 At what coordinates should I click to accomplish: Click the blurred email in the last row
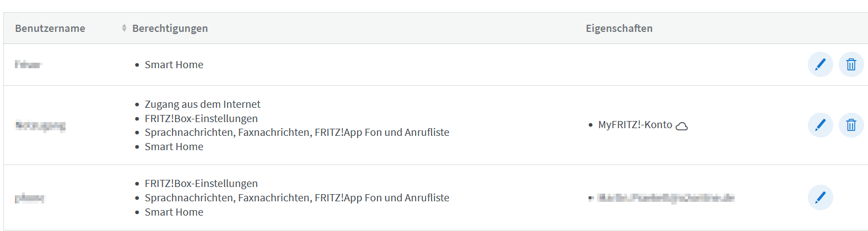tap(666, 197)
